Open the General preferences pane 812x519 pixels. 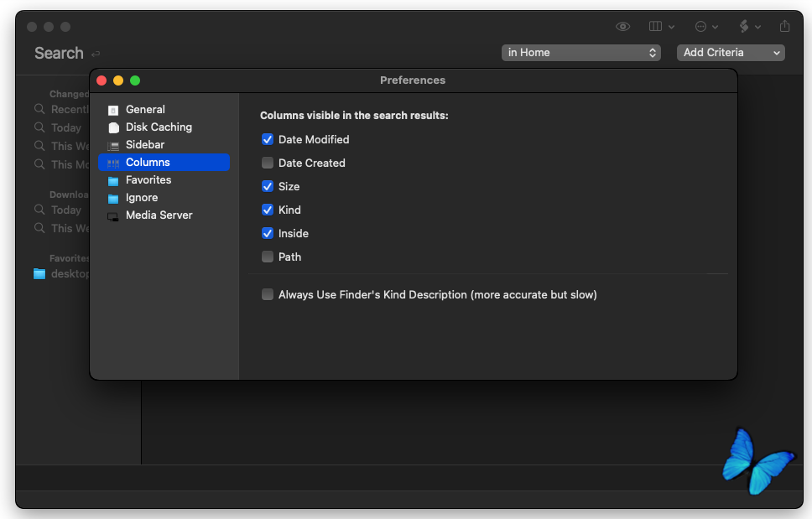[x=145, y=109]
